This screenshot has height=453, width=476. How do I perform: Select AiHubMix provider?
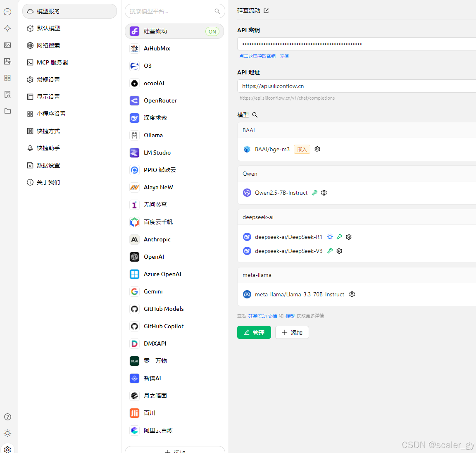click(174, 49)
